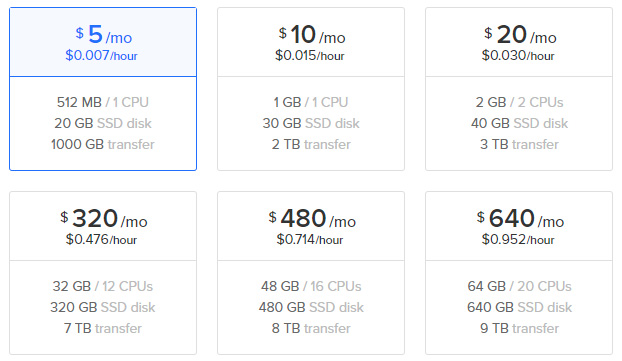Click the $0.714/hour rate label
622x361 pixels.
coord(310,239)
